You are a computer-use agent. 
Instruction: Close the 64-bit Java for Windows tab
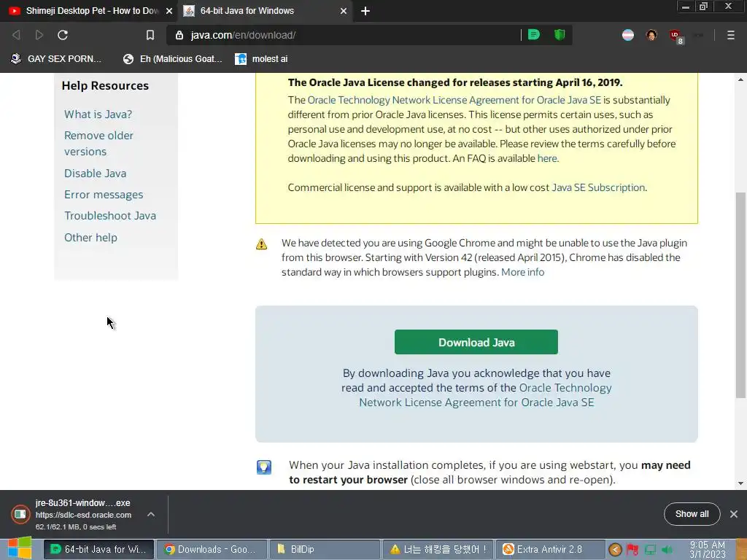point(344,11)
